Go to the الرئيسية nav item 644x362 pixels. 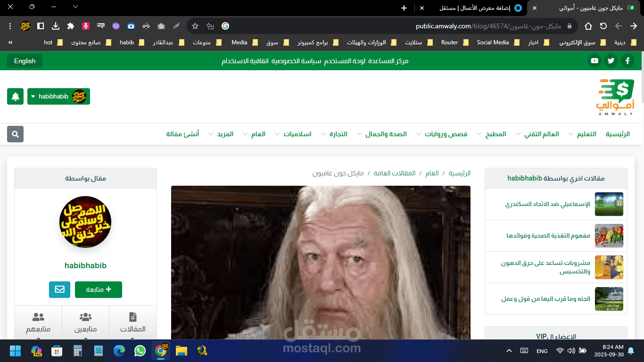[x=618, y=134]
